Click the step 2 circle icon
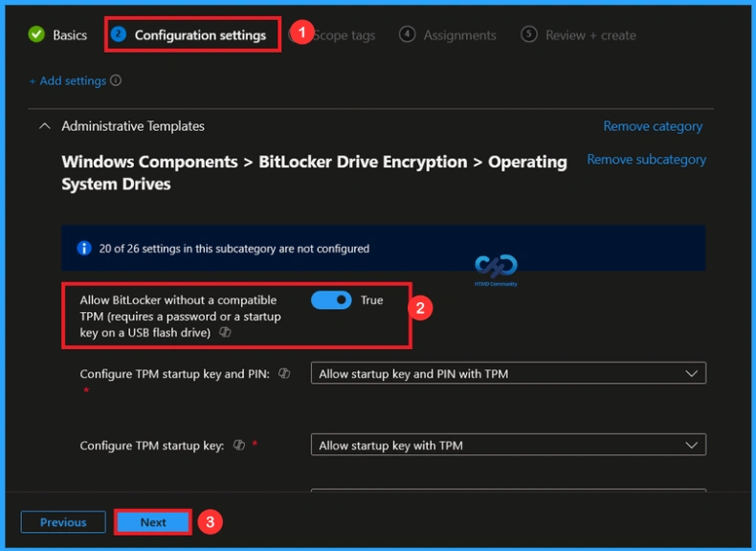 point(118,34)
